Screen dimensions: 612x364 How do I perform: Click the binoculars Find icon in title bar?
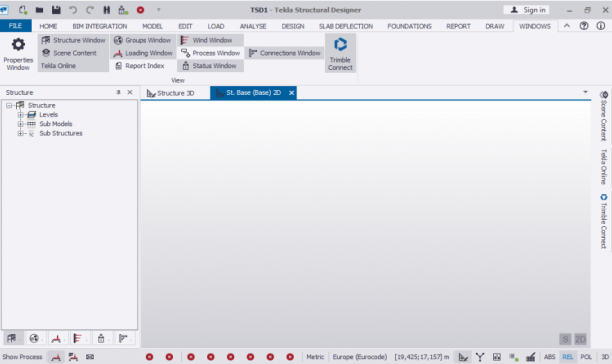click(107, 10)
